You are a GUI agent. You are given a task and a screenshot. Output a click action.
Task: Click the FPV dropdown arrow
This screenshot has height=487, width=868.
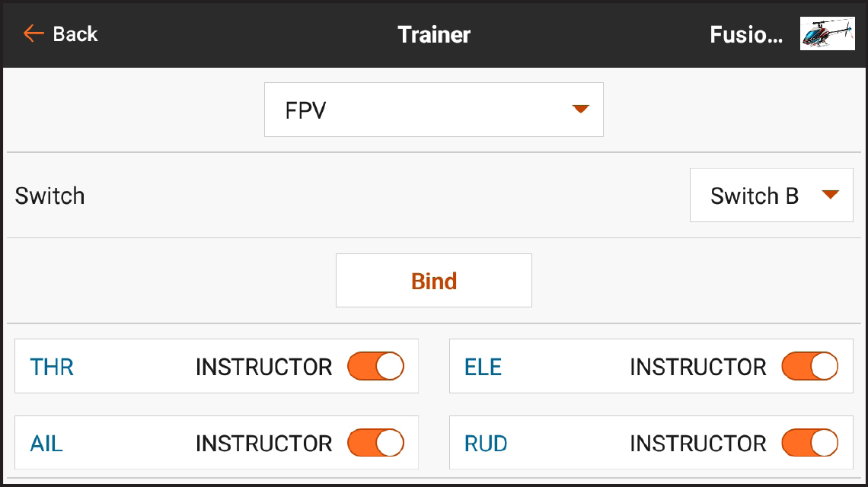tap(581, 109)
